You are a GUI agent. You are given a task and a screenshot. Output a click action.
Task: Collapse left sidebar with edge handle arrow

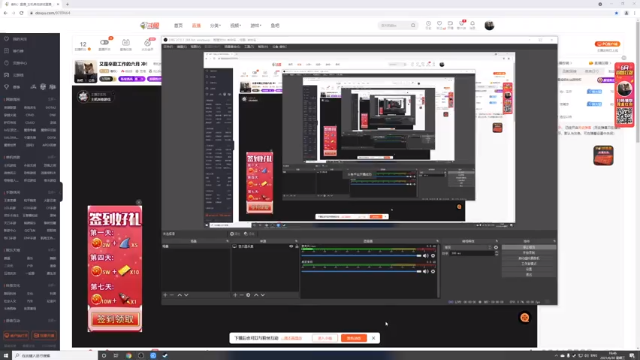(61, 191)
